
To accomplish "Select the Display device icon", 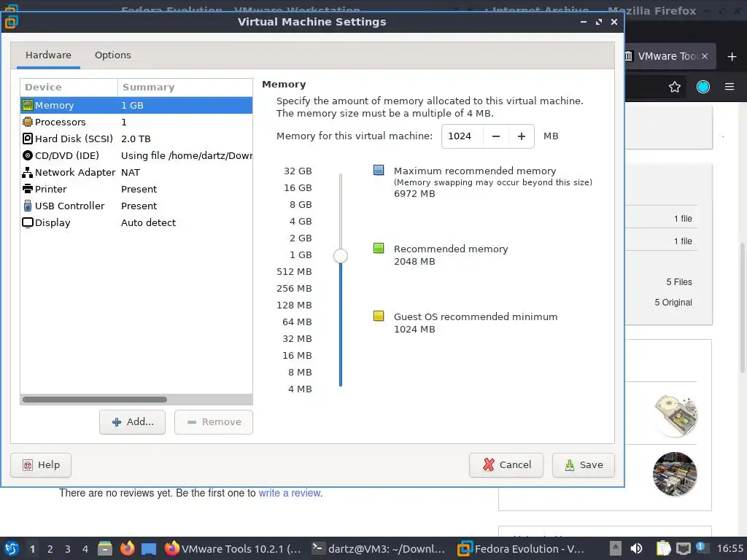I will click(x=28, y=222).
